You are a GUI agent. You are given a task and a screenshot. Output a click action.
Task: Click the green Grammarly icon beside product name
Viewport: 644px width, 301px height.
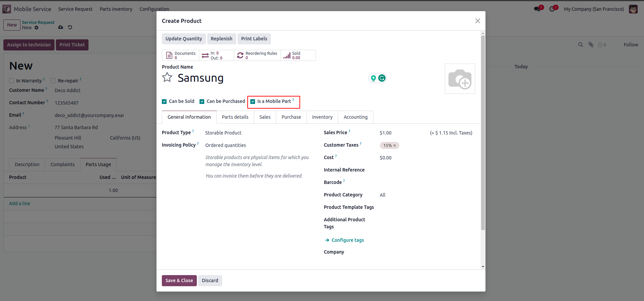point(382,78)
